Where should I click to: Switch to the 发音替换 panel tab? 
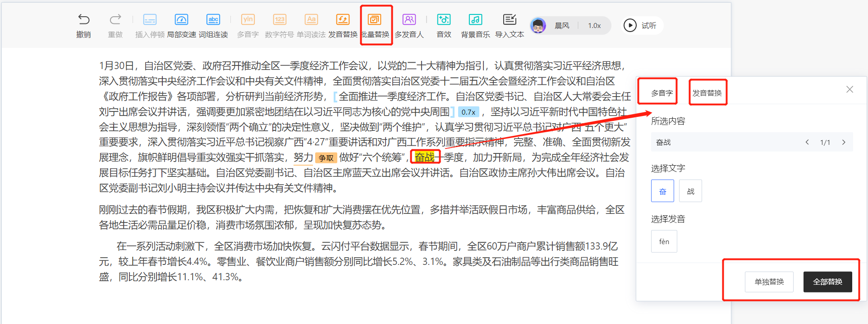click(707, 93)
